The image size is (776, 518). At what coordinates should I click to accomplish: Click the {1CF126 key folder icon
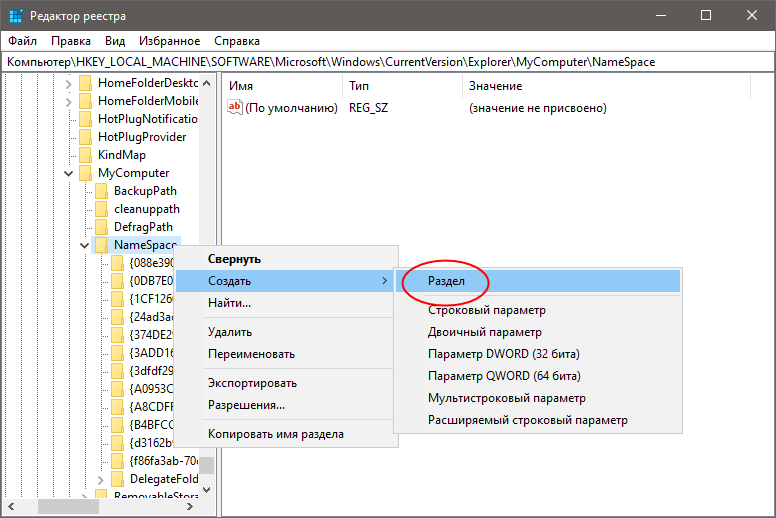pyautogui.click(x=117, y=299)
